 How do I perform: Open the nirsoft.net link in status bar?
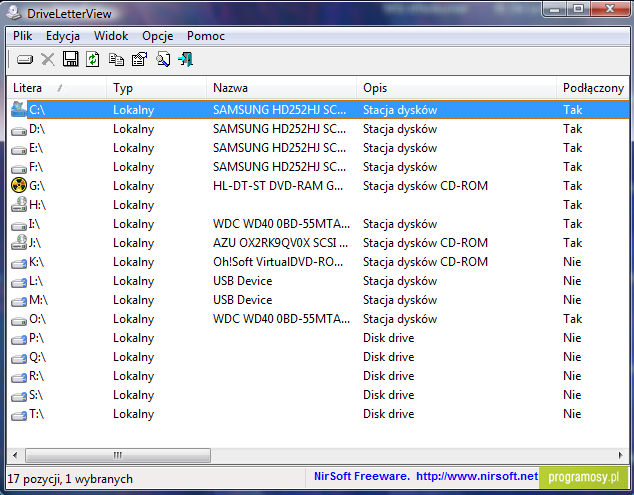point(477,476)
